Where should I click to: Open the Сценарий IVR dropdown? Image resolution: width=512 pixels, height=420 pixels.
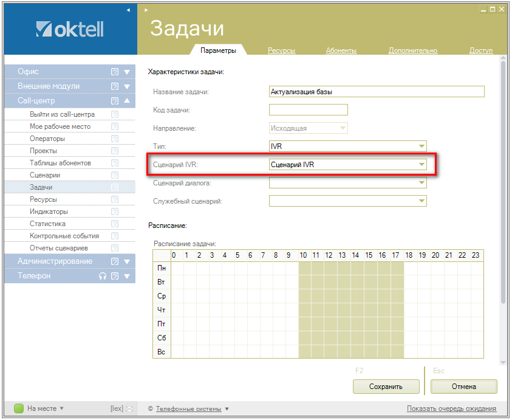click(x=422, y=165)
